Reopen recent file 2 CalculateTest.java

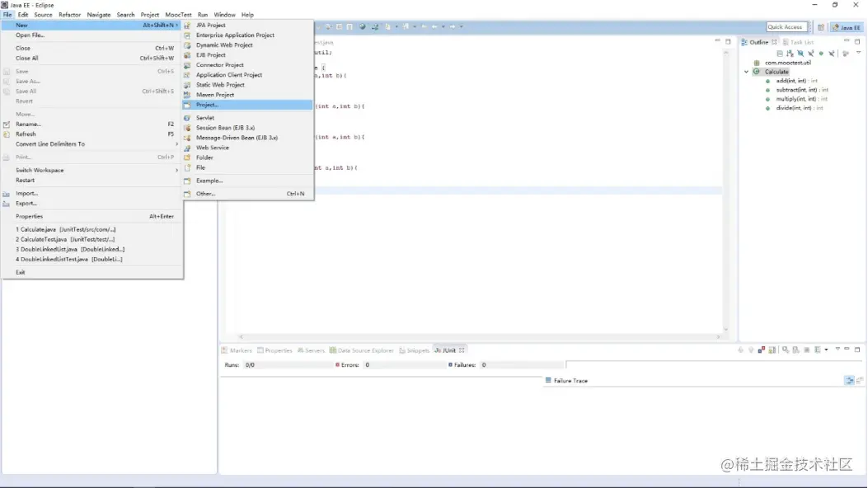pos(91,240)
